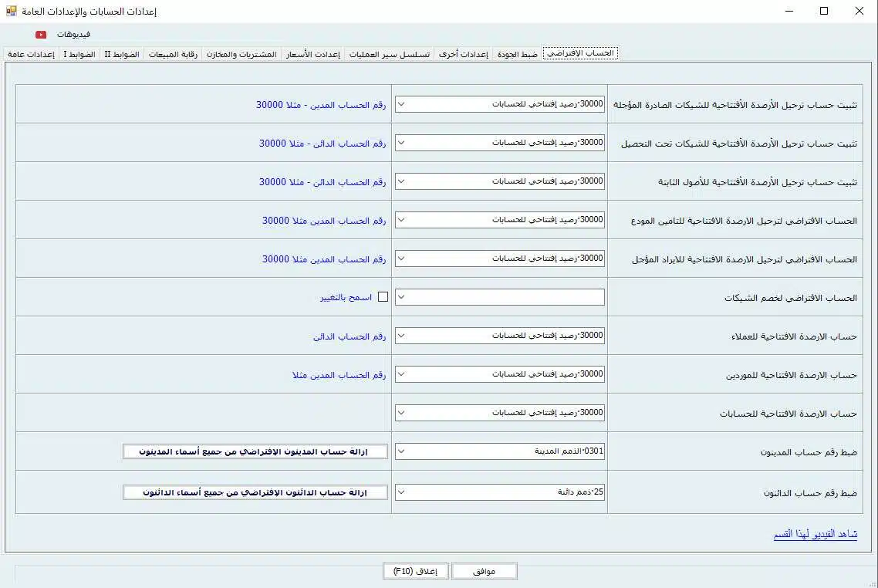
Task: Go to the 'تسلسل سير العمليات' tab
Action: point(389,54)
